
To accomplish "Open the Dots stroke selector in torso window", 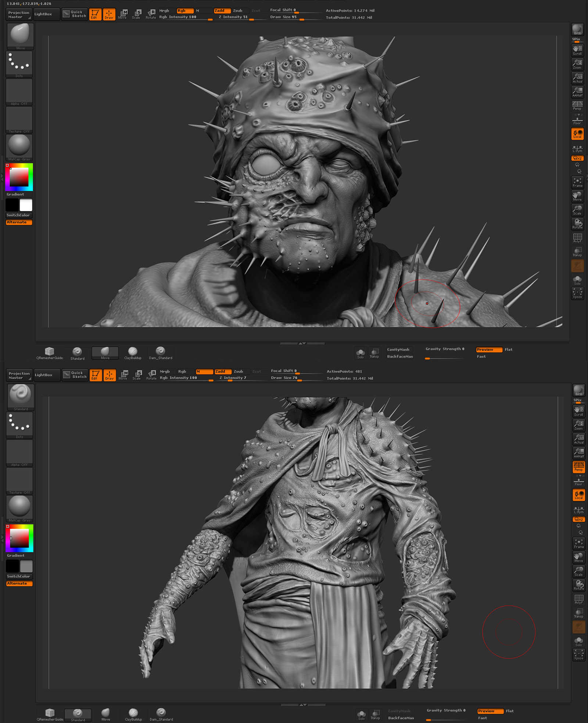I will click(19, 425).
